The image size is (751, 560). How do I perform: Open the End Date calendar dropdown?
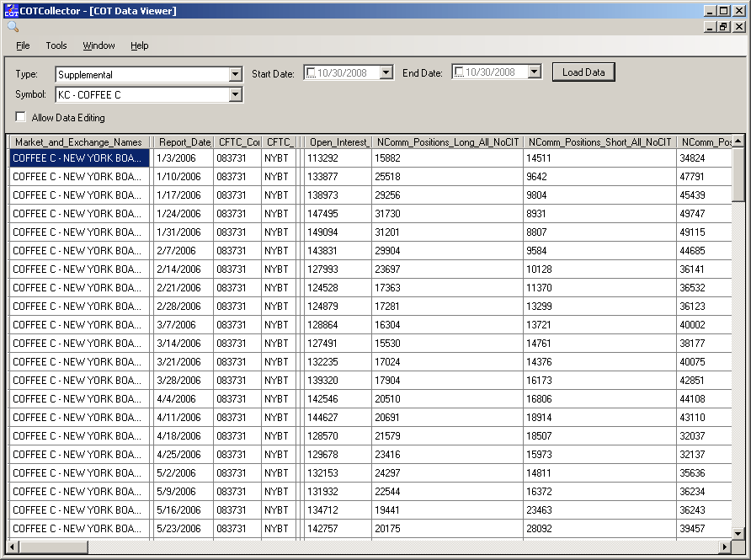[534, 72]
